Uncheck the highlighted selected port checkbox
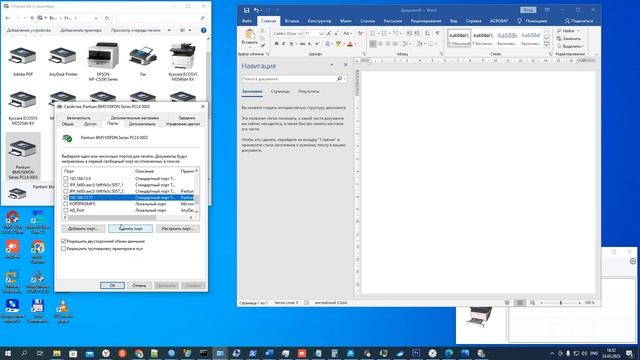 66,198
